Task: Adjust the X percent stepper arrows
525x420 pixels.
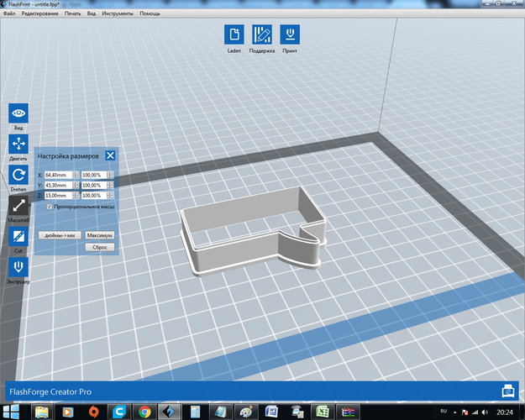Action: 110,175
